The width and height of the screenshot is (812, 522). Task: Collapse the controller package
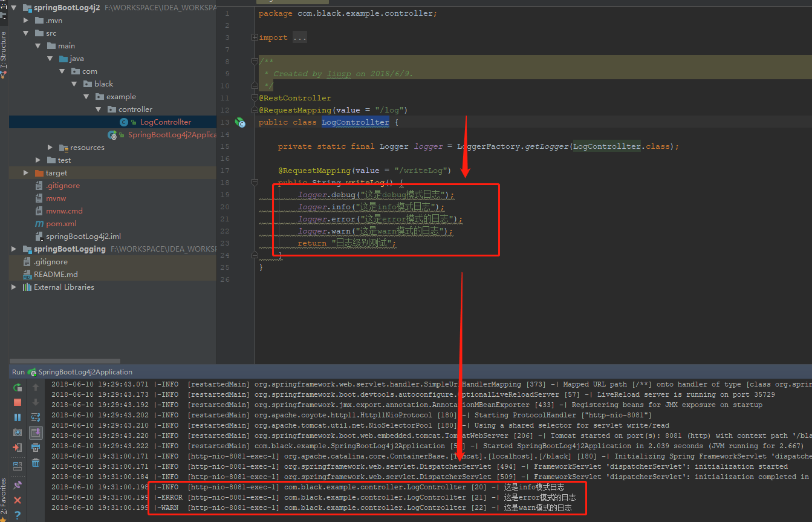coord(99,109)
